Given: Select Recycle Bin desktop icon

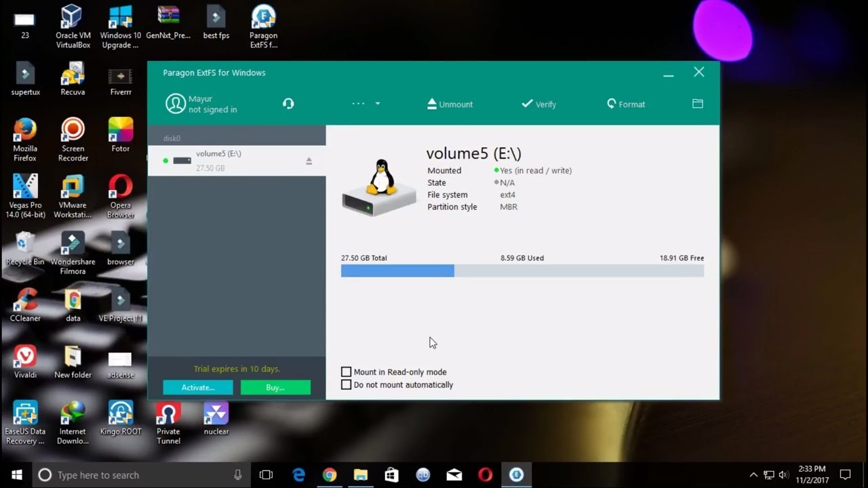Looking at the screenshot, I should click(x=25, y=248).
